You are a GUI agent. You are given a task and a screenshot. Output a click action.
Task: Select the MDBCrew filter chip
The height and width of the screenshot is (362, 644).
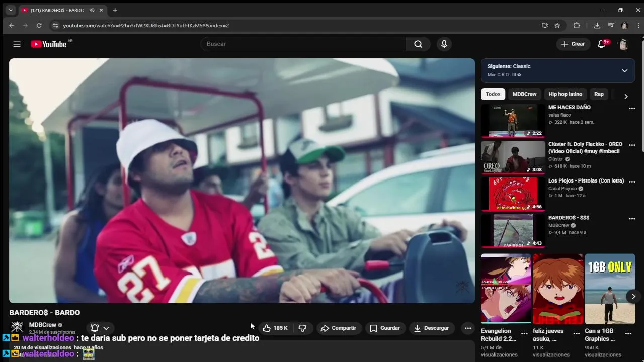tap(524, 94)
